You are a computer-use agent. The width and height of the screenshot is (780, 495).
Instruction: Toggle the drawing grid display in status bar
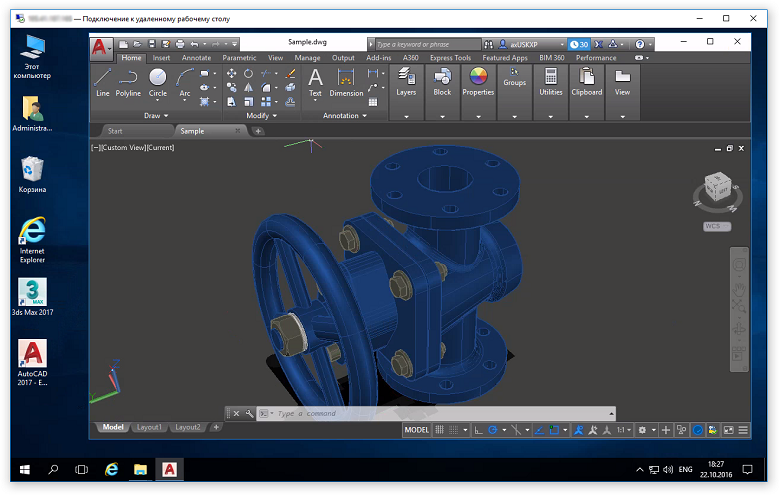439,429
